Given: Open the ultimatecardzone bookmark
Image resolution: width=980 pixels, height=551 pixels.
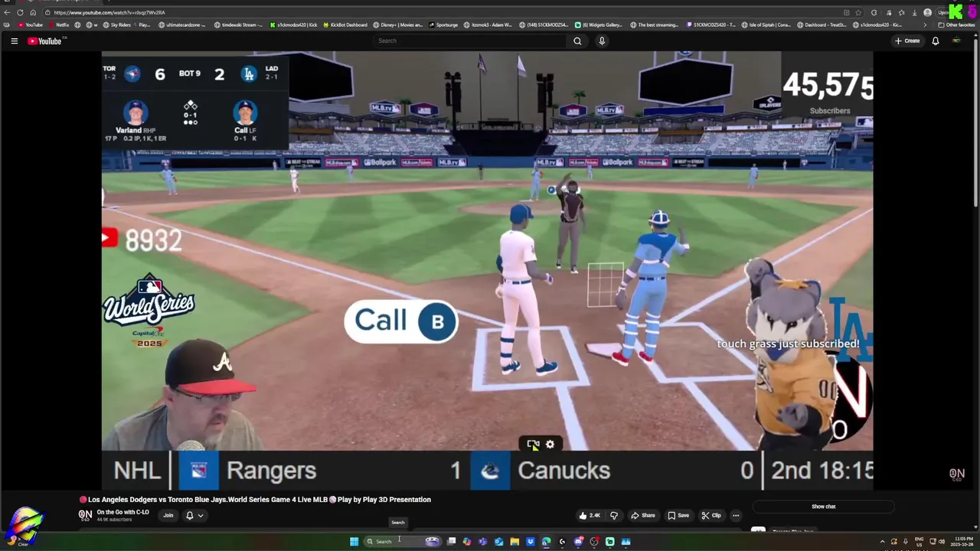Looking at the screenshot, I should click(182, 24).
